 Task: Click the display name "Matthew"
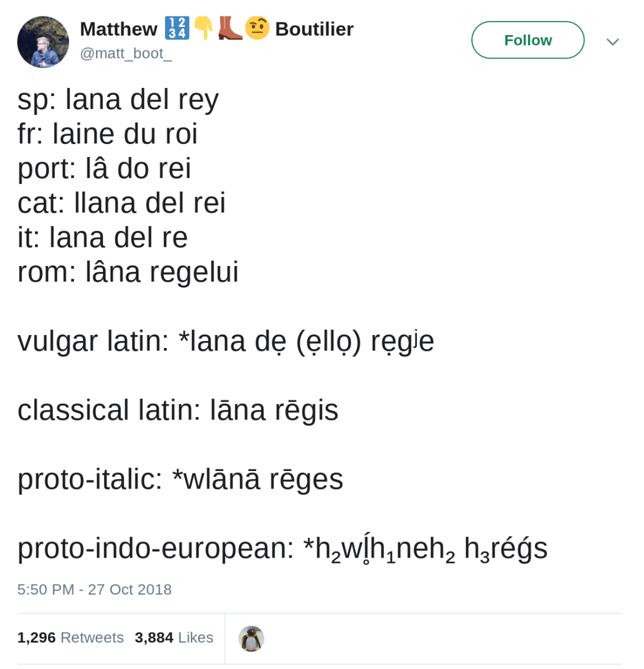tap(118, 29)
